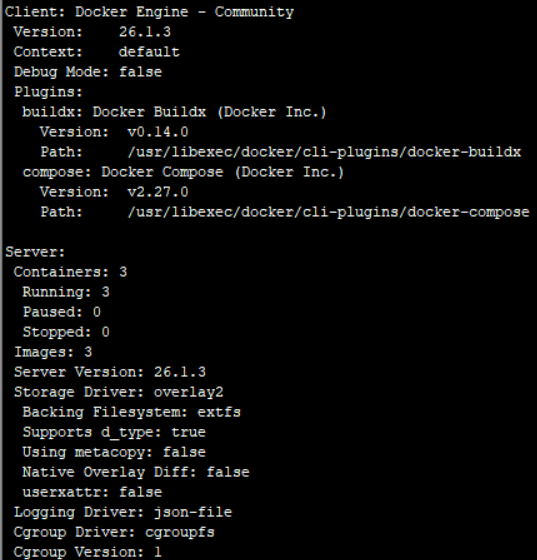Click the Debug Mode false value

tap(140, 72)
